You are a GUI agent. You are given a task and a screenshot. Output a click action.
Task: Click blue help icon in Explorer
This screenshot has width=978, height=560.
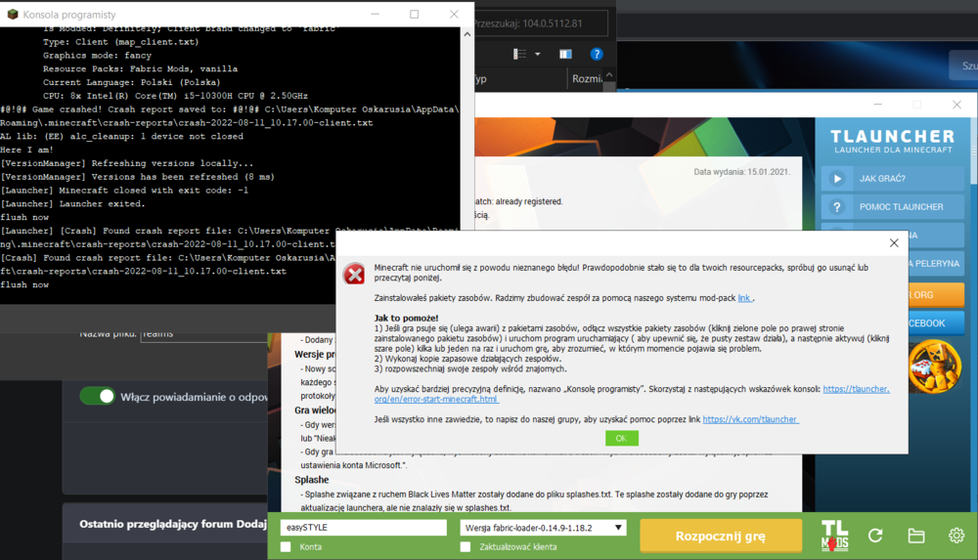click(x=597, y=55)
